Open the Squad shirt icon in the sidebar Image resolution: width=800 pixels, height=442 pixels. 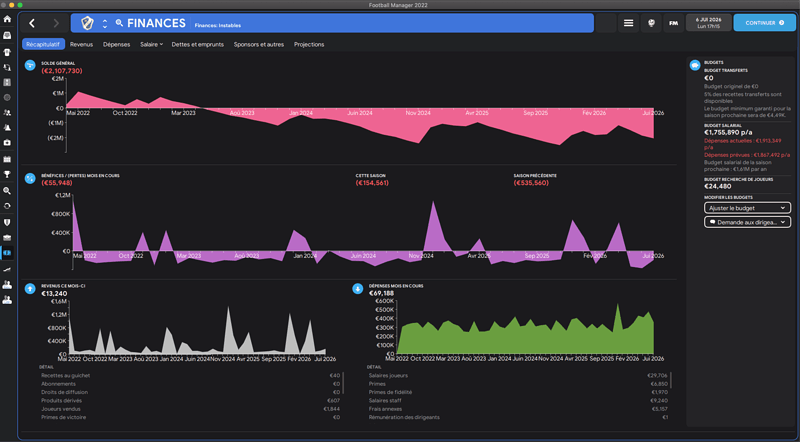tap(8, 52)
